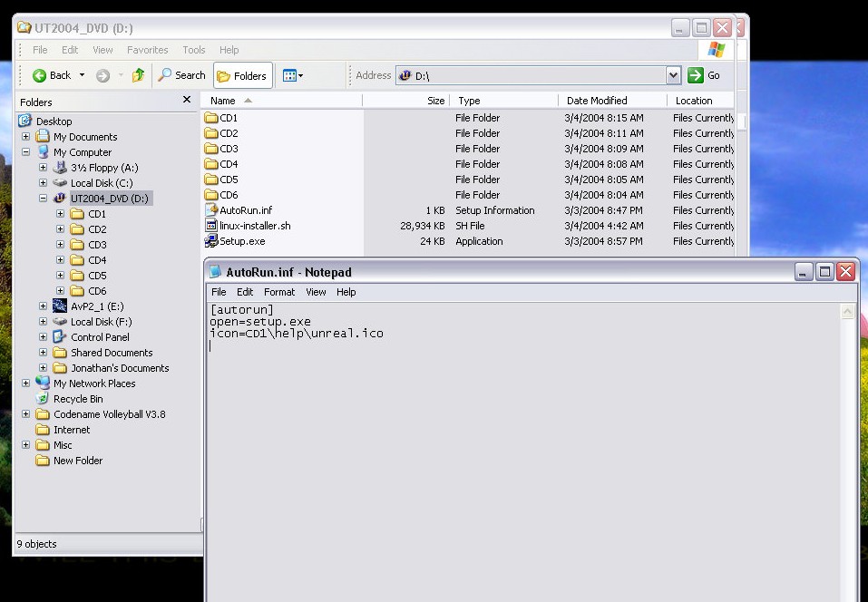Screen dimensions: 868x602
Task: Expand the My Network Places node
Action: pyautogui.click(x=26, y=383)
